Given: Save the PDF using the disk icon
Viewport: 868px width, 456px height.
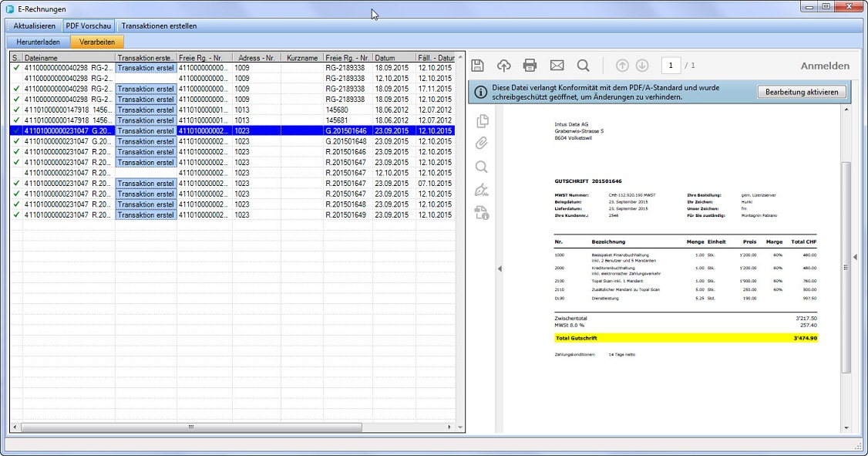Looking at the screenshot, I should tap(478, 66).
